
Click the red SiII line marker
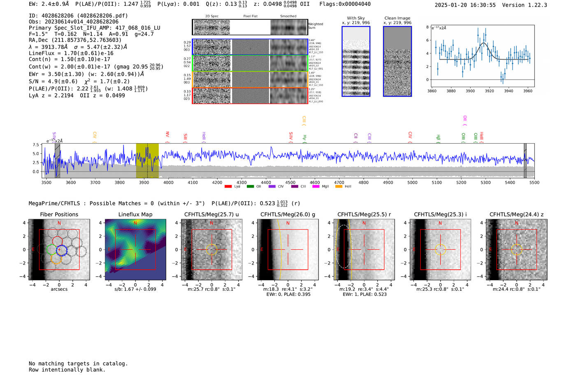coord(186,138)
